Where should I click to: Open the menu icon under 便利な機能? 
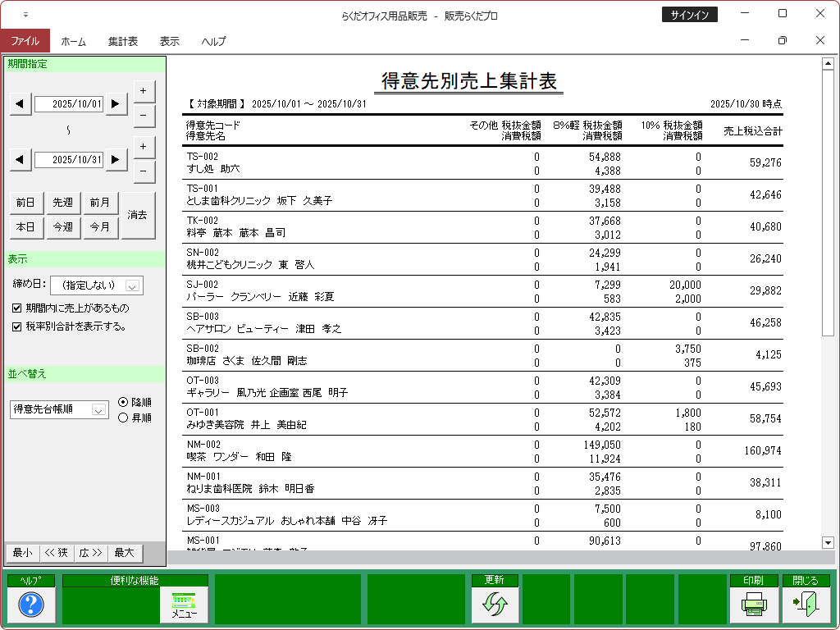(184, 605)
